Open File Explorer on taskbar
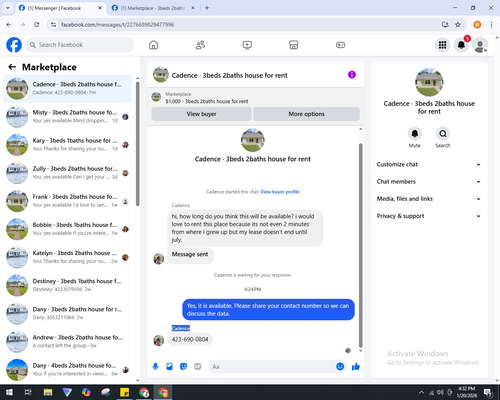The width and height of the screenshot is (500, 400). pos(48,392)
